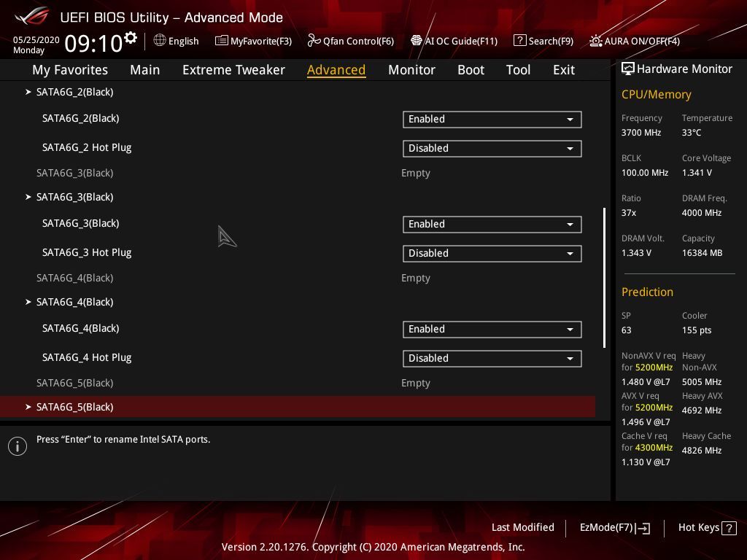
Task: Switch to My Favorites tab
Action: click(70, 69)
